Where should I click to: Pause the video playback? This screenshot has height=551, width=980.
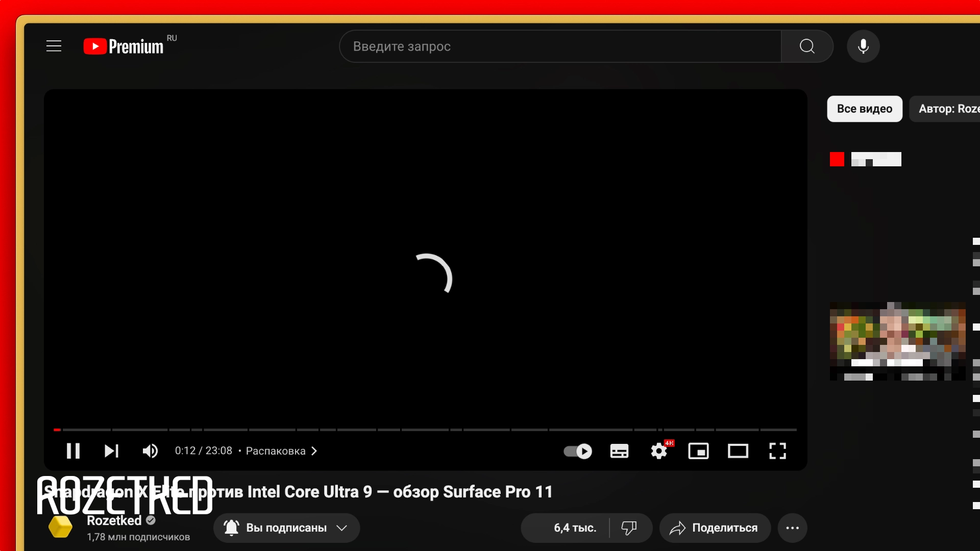(73, 451)
